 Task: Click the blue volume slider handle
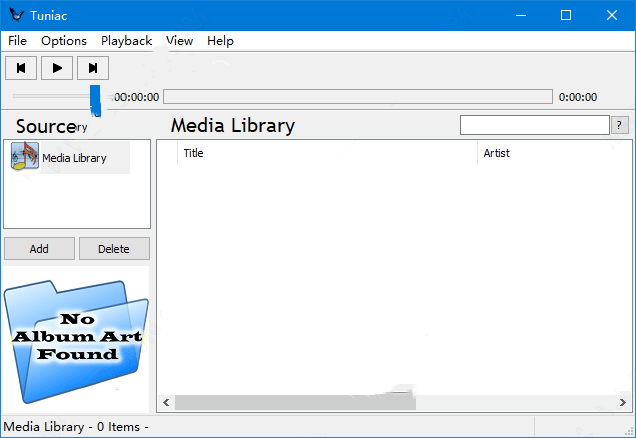[x=95, y=98]
